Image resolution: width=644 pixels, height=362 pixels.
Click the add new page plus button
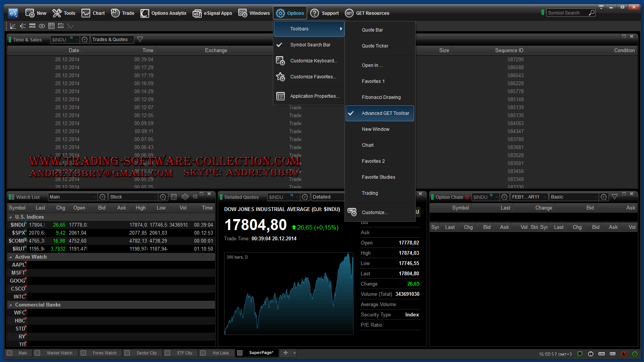285,353
